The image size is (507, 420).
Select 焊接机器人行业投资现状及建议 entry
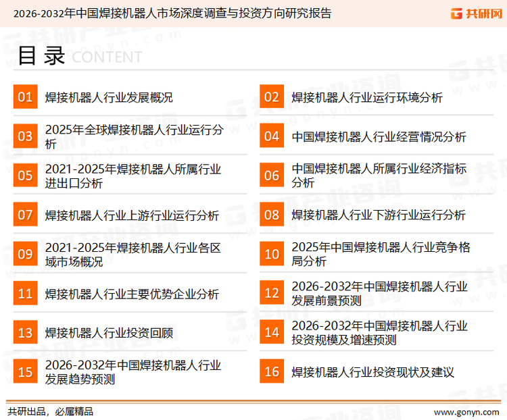click(x=372, y=372)
